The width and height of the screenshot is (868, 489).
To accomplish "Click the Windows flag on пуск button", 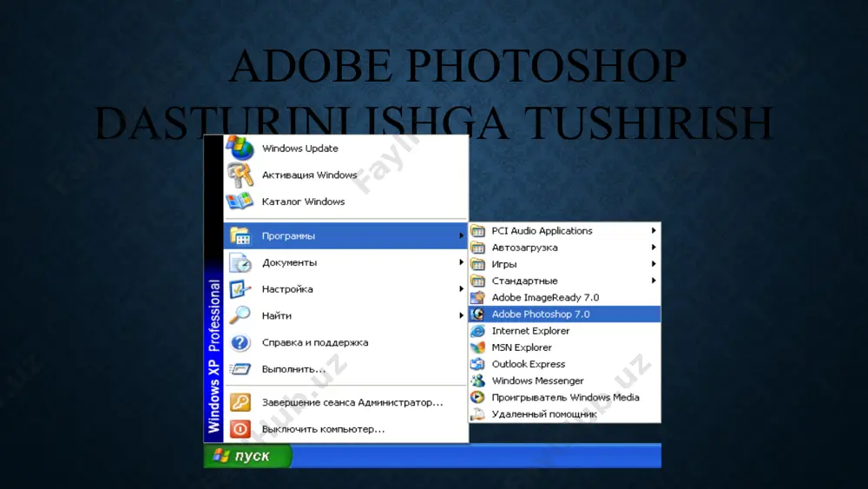I will 220,455.
